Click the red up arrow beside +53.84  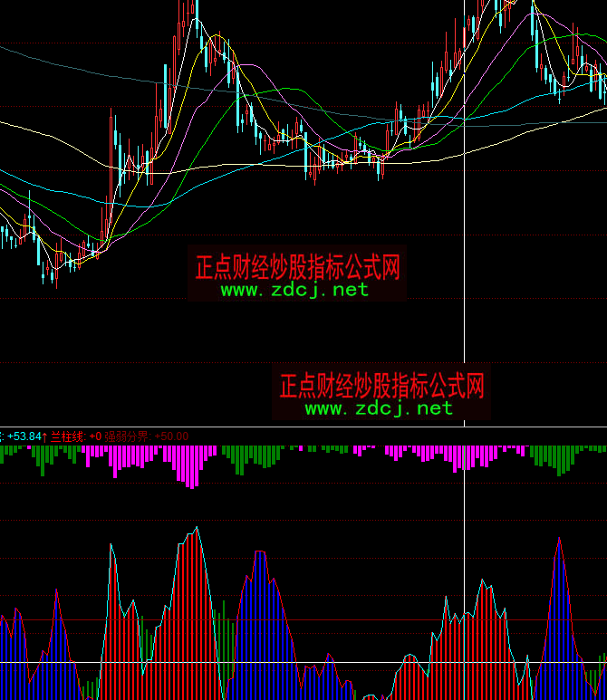[x=45, y=436]
